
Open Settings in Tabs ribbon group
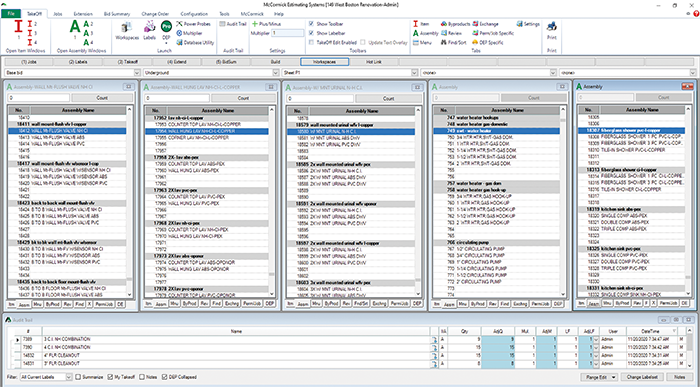pyautogui.click(x=528, y=24)
